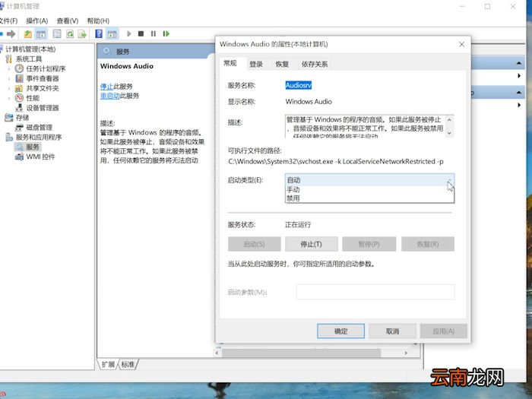Click horizontal scrollbar right arrow

click(x=406, y=353)
